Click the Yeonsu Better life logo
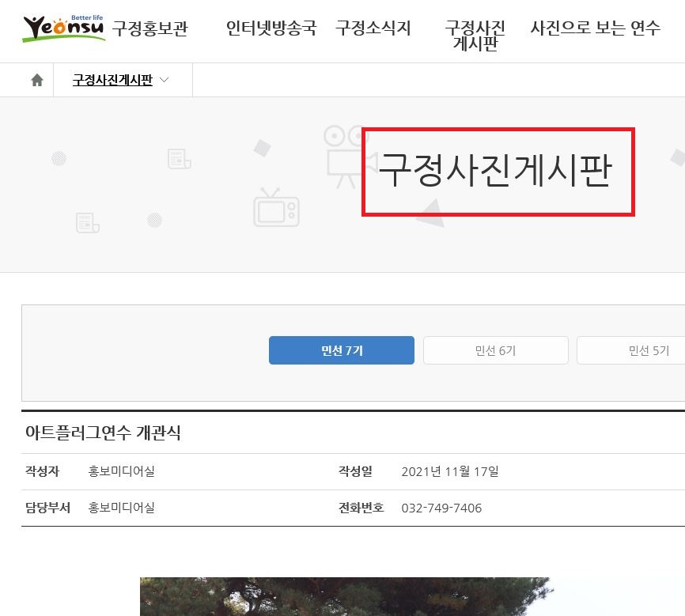The width and height of the screenshot is (685, 616). click(64, 28)
